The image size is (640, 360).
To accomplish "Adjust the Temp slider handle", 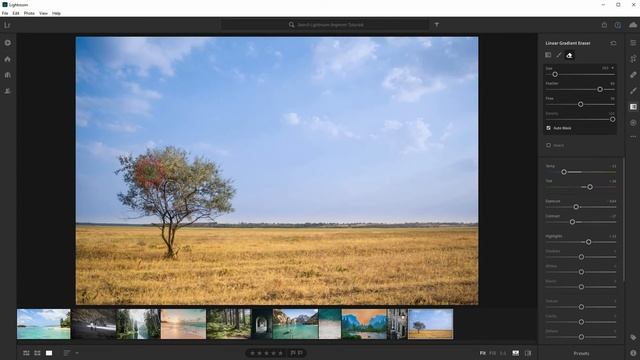I will [564, 172].
